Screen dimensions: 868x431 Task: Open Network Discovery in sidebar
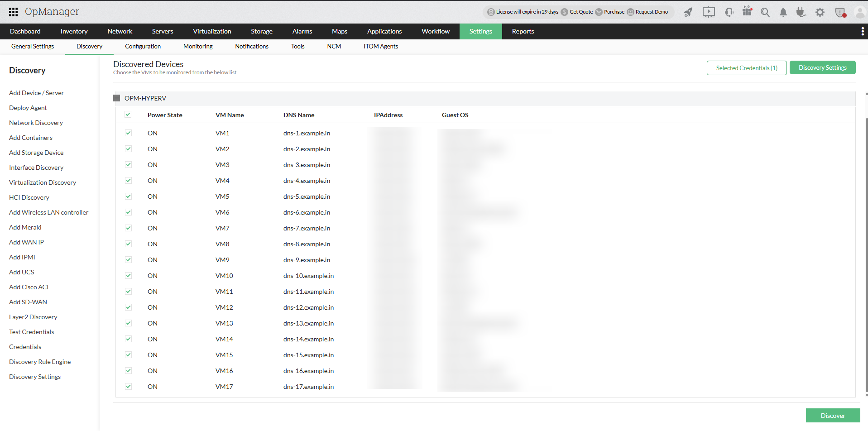(x=36, y=123)
